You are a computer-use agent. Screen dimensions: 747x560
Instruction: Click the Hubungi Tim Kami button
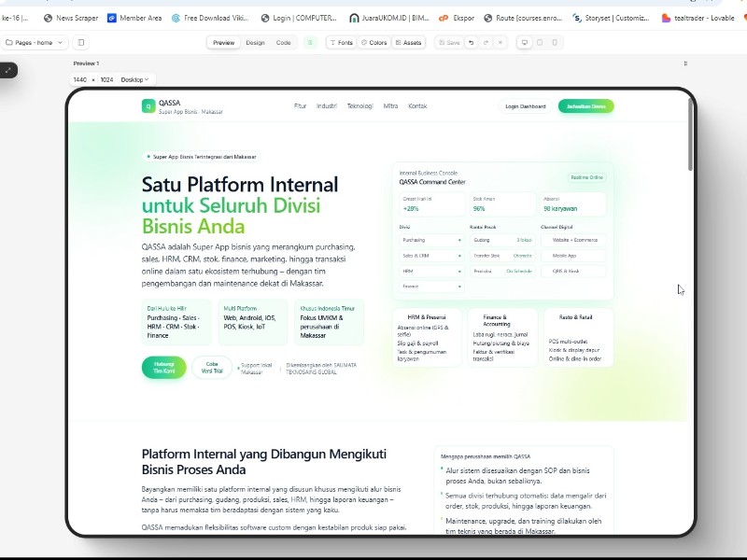pyautogui.click(x=163, y=367)
